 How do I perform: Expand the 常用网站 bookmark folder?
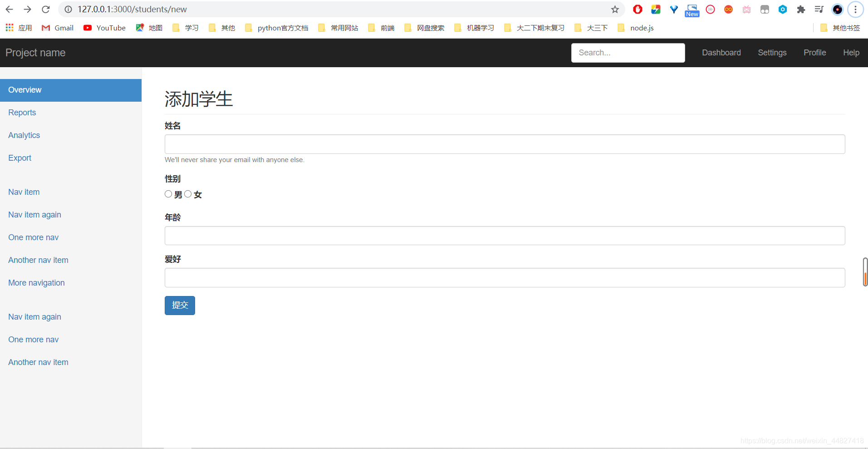[x=338, y=28]
